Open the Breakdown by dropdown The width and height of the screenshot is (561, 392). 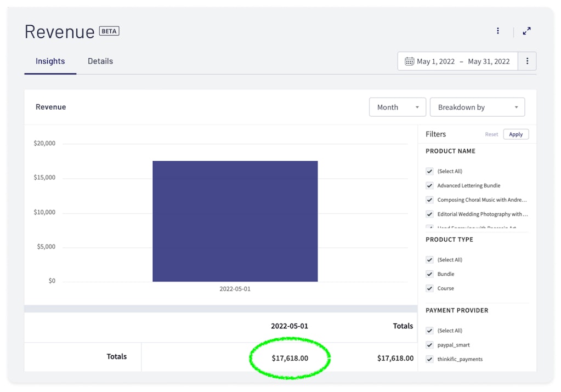(477, 107)
